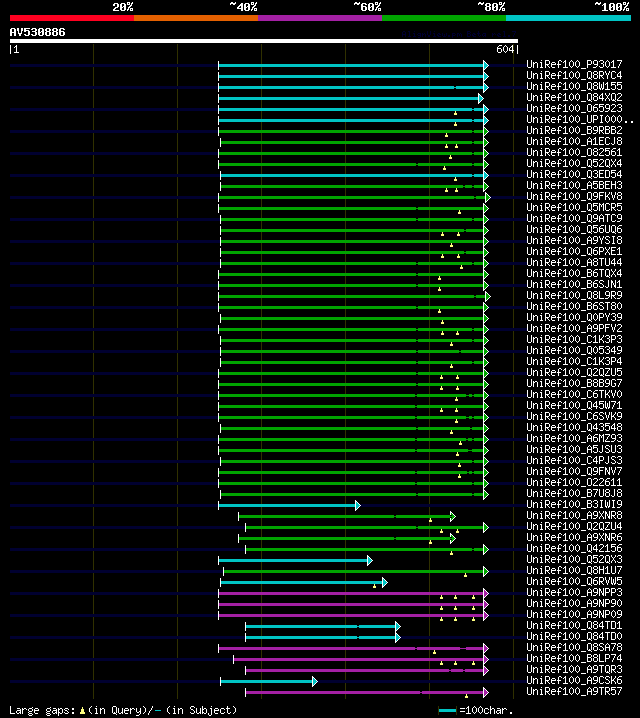Select hit UniRef100_C6TKV0
Viewport: 640px width, 718px height.
[x=574, y=394]
